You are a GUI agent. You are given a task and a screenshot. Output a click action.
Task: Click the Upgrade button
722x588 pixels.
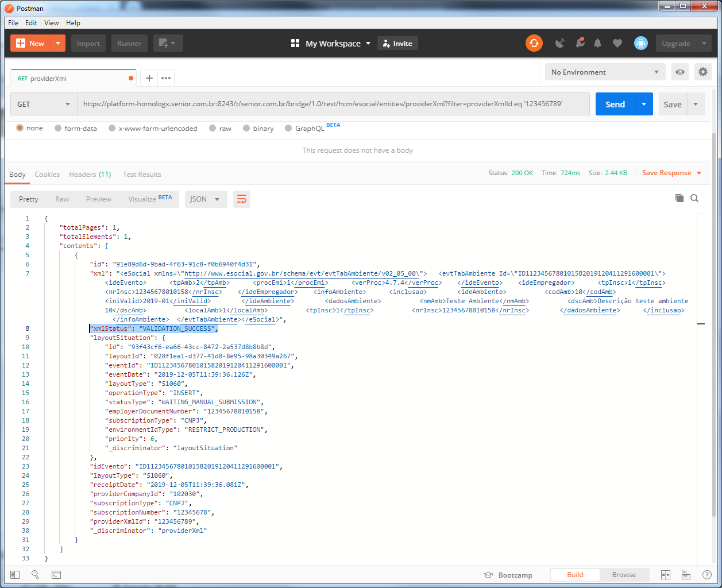[676, 43]
